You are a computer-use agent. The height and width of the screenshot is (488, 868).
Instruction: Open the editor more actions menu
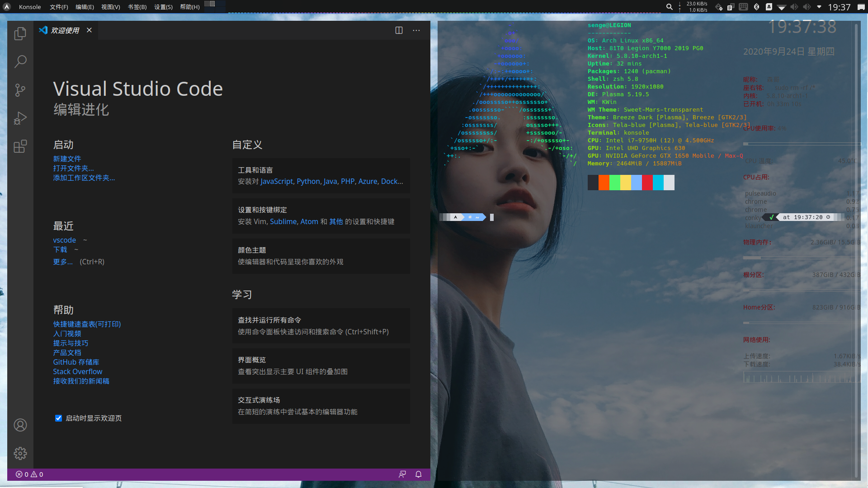click(x=416, y=30)
